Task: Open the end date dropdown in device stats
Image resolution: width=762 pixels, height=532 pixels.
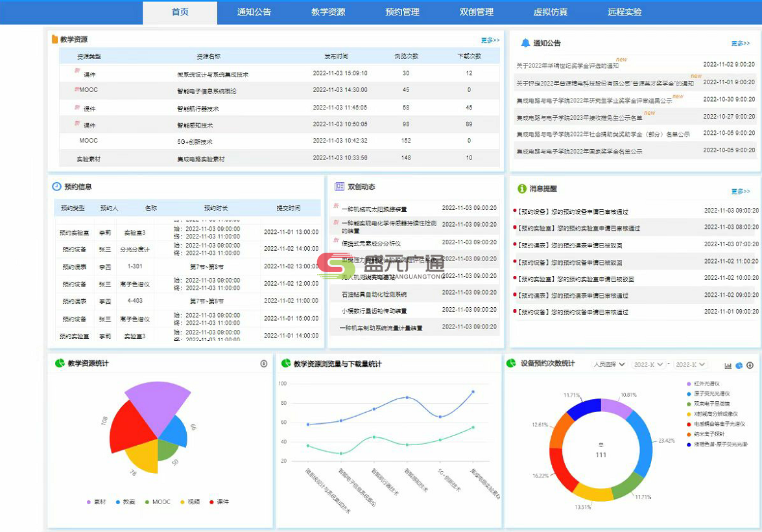Action: tap(690, 365)
